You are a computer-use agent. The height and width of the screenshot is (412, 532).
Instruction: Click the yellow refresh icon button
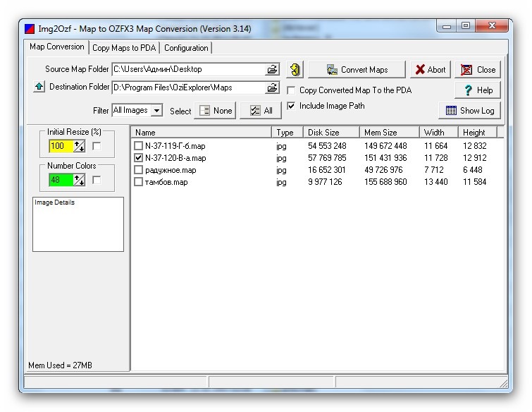[295, 70]
